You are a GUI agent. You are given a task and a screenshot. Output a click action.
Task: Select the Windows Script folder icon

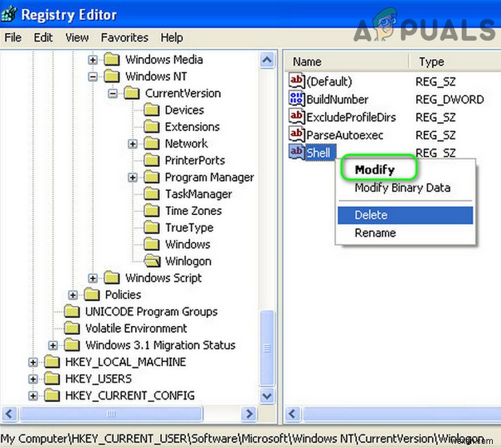[112, 278]
